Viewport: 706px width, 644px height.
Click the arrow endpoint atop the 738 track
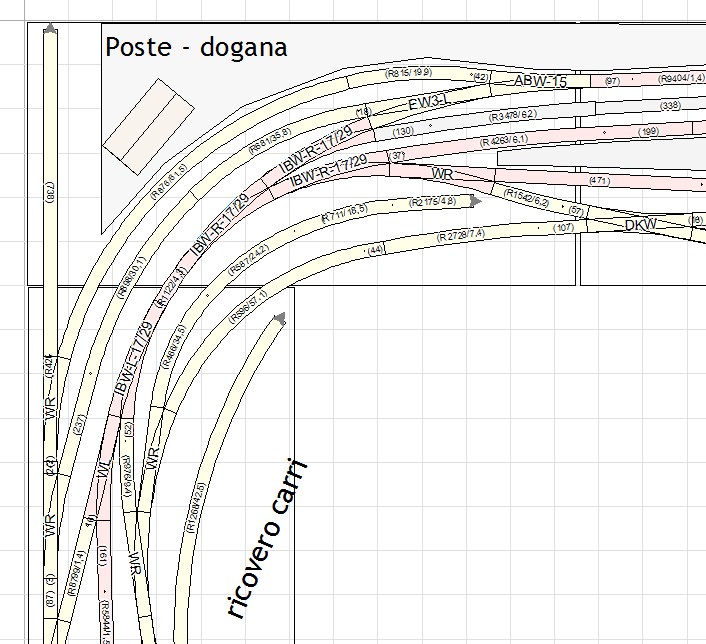tap(51, 29)
